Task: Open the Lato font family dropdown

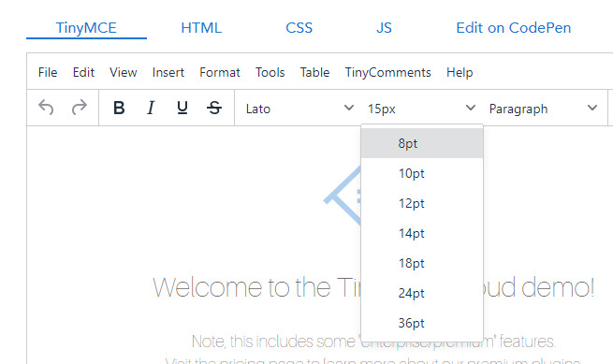Action: [x=299, y=109]
